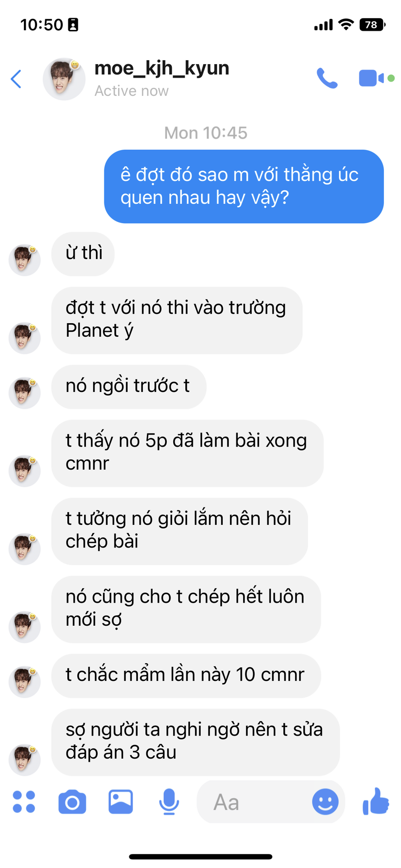The height and width of the screenshot is (868, 401).
Task: Send a thumbs-up like
Action: pos(376,801)
